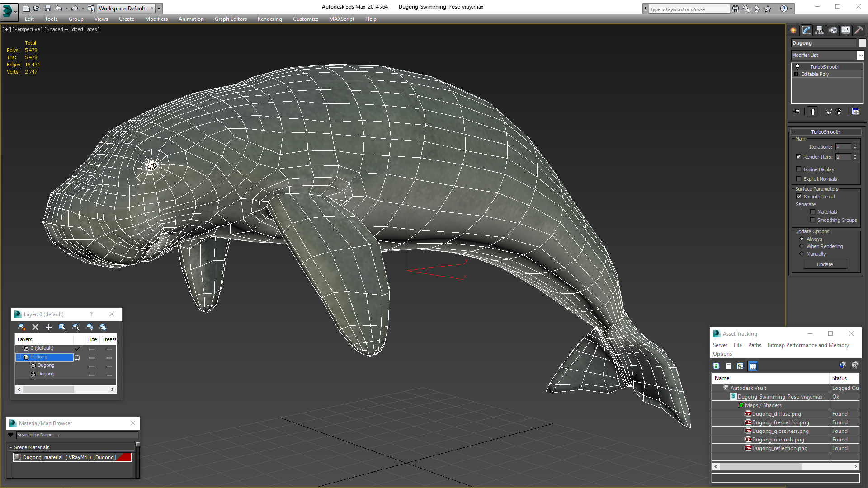The height and width of the screenshot is (488, 868).
Task: Enable Explicit Normals checkbox
Action: click(798, 179)
